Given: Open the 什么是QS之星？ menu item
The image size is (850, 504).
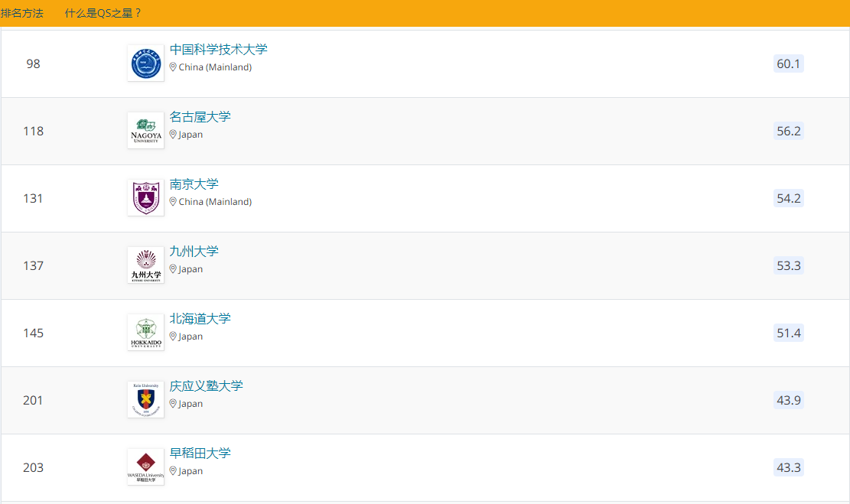Looking at the screenshot, I should 103,13.
